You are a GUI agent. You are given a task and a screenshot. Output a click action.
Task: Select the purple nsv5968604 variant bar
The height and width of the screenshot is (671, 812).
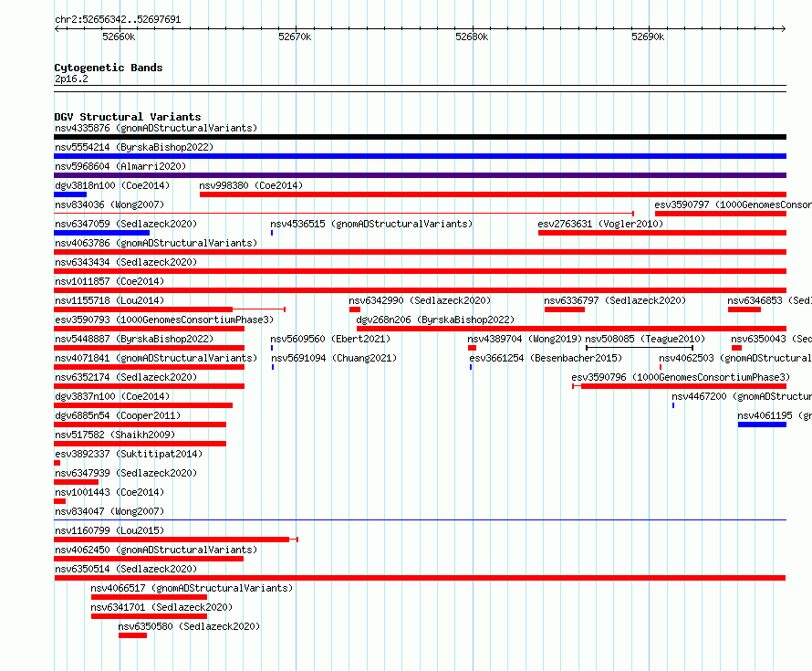pos(420,175)
